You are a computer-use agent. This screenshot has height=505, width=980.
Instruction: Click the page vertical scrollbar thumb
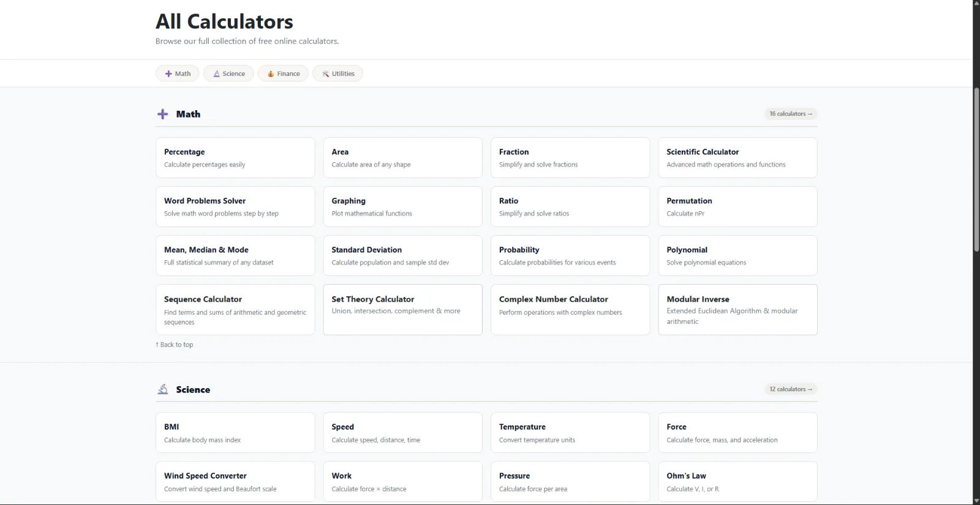click(976, 170)
